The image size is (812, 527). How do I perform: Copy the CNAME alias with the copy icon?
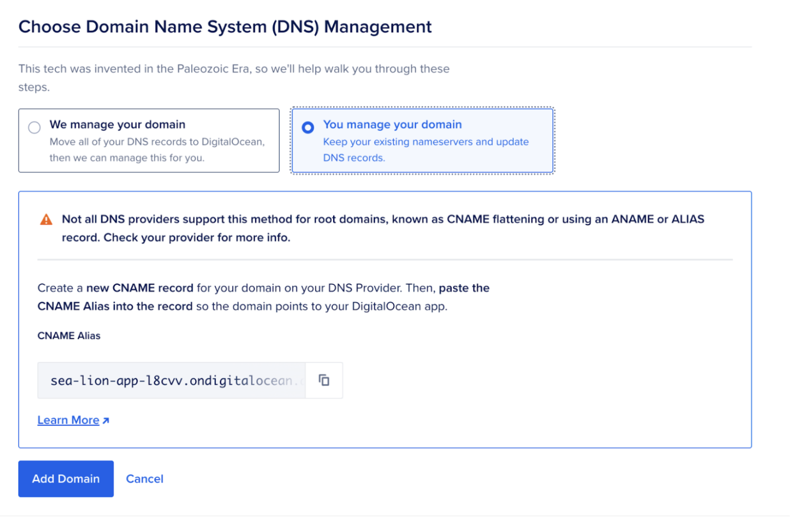324,380
